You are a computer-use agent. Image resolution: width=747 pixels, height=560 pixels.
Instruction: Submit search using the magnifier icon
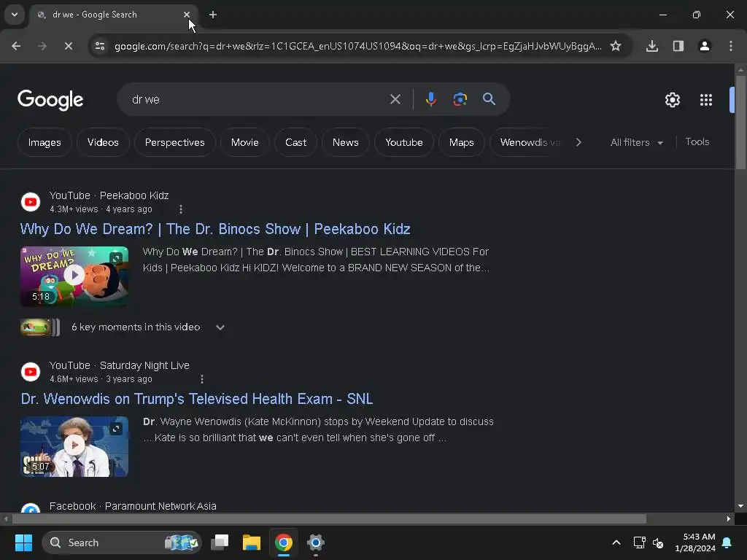(x=489, y=99)
